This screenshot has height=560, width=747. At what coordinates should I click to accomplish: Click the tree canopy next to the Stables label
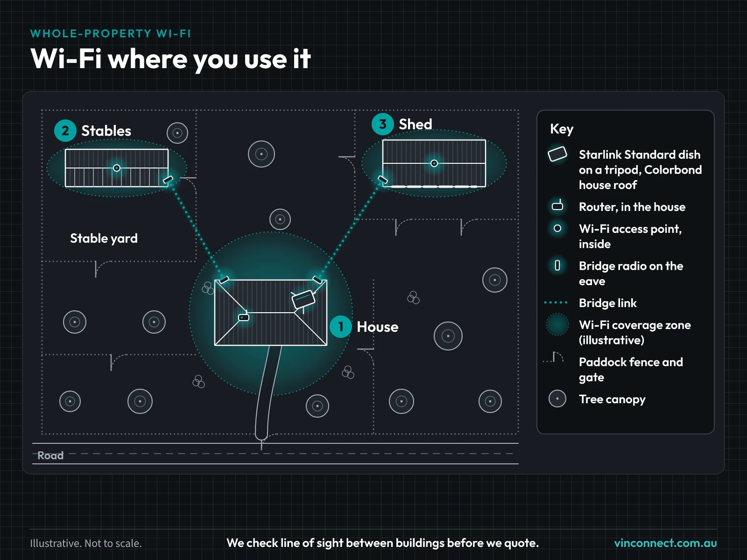(x=177, y=133)
